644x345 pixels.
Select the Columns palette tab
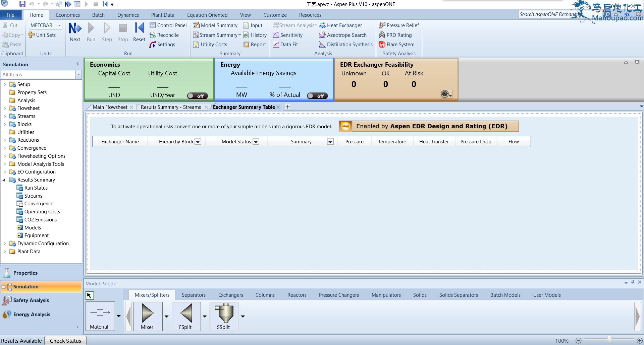coord(265,295)
